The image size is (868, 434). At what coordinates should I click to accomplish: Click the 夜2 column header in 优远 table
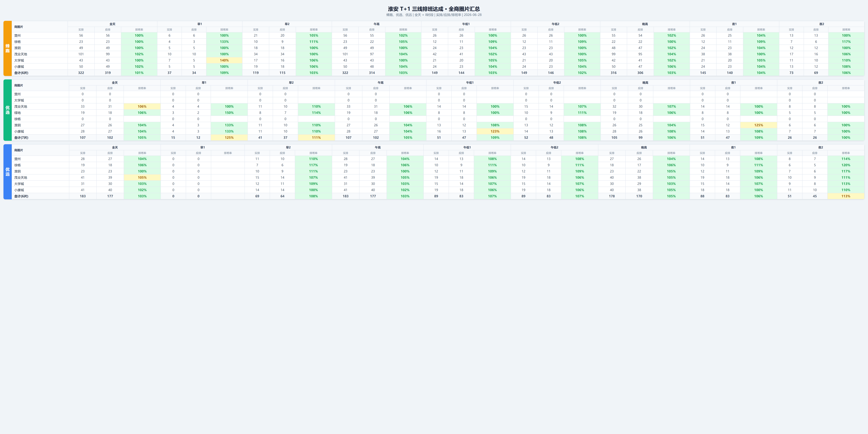[821, 147]
